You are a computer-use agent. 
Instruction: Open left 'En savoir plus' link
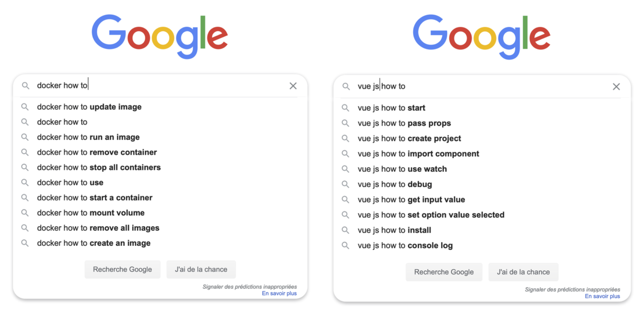tap(279, 293)
